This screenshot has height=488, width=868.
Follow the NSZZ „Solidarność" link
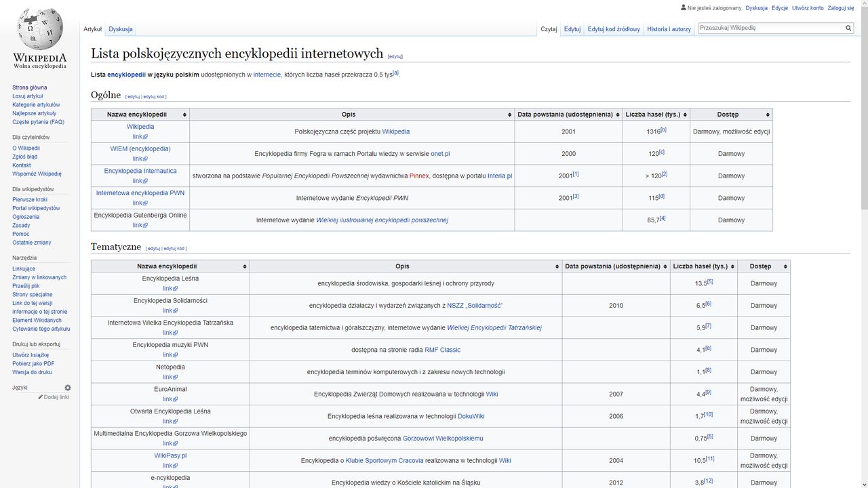[x=475, y=306]
